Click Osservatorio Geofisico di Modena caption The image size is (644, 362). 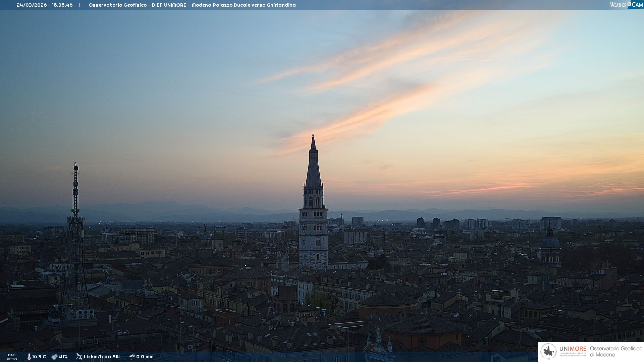pyautogui.click(x=616, y=351)
